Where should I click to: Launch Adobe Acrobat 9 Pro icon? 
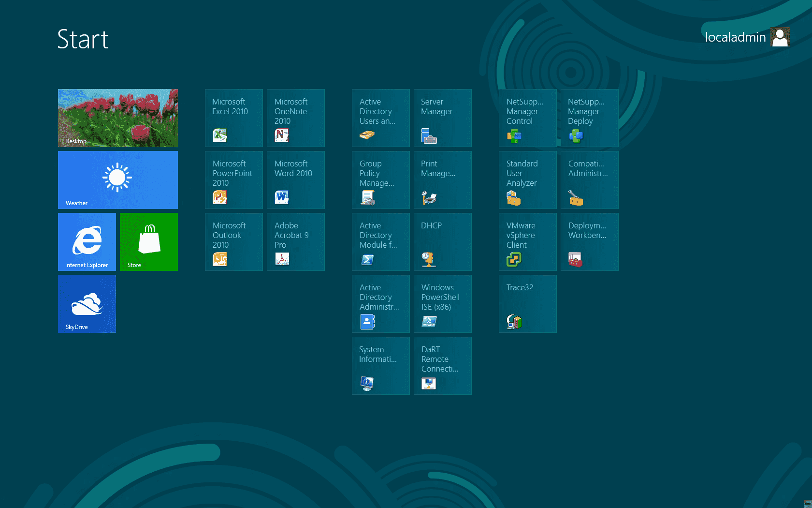pos(282,259)
